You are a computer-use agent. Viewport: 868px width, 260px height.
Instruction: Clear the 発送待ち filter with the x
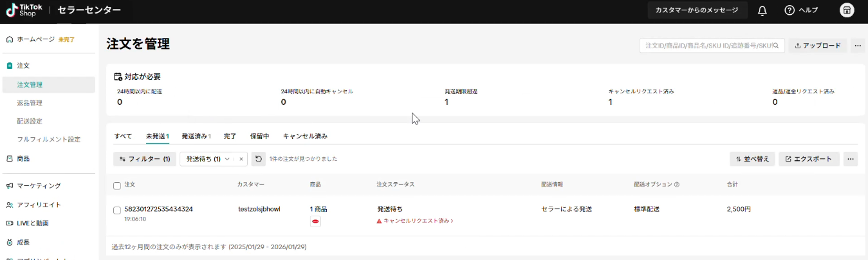click(x=241, y=159)
